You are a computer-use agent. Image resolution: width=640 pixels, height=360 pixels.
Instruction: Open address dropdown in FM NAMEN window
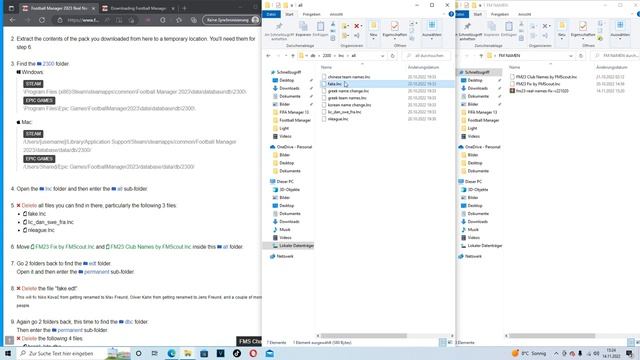click(571, 56)
